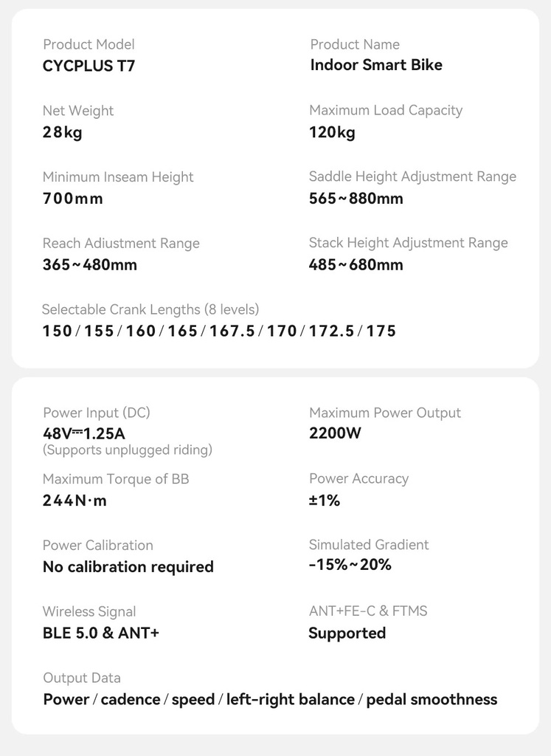
Task: Click the 167.5 crank length option
Action: (x=232, y=331)
